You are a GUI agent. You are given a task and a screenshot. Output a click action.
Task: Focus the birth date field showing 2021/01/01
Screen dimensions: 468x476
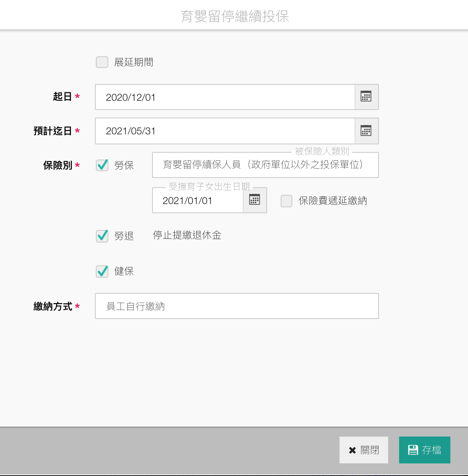pyautogui.click(x=197, y=201)
